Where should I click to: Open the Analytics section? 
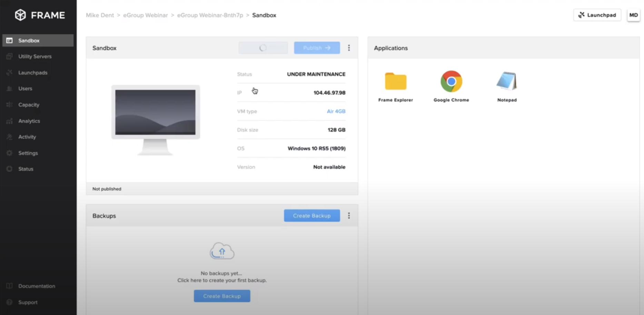[x=29, y=121]
